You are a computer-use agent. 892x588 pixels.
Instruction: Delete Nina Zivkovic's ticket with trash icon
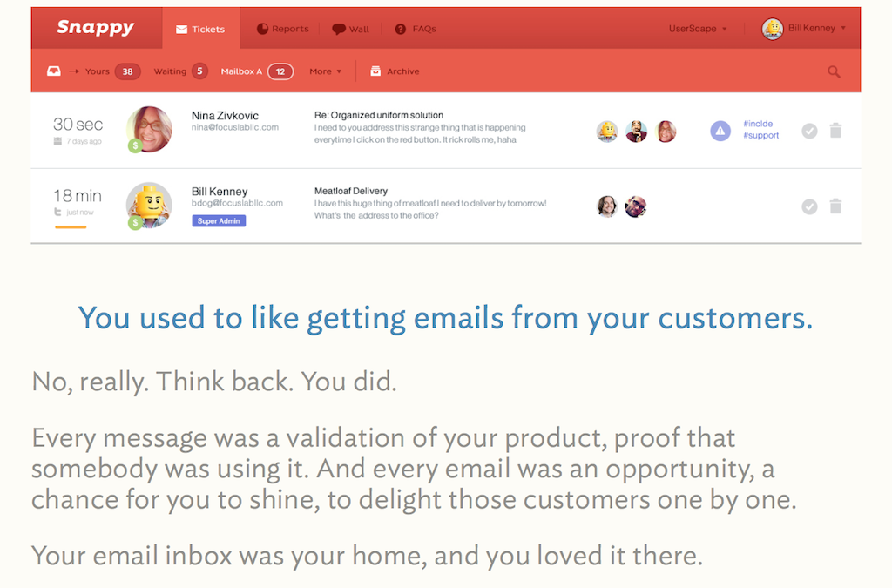tap(835, 130)
